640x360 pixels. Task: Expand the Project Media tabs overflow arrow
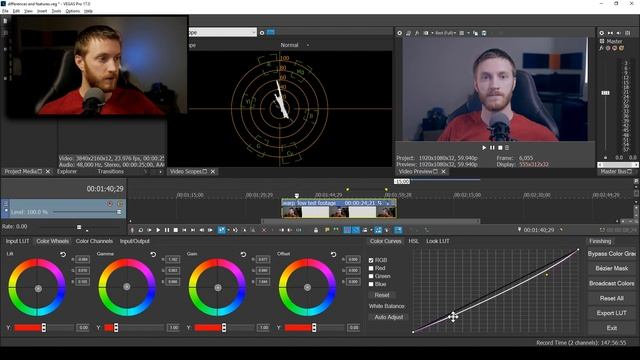click(x=160, y=172)
